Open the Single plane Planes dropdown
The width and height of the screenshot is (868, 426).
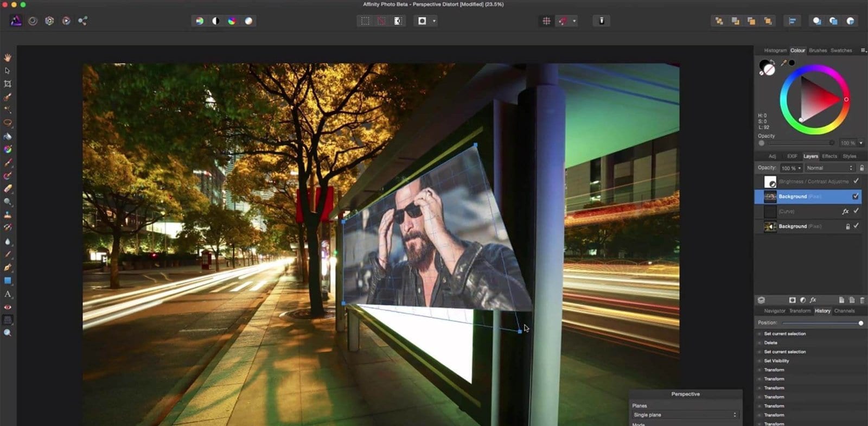coord(686,415)
